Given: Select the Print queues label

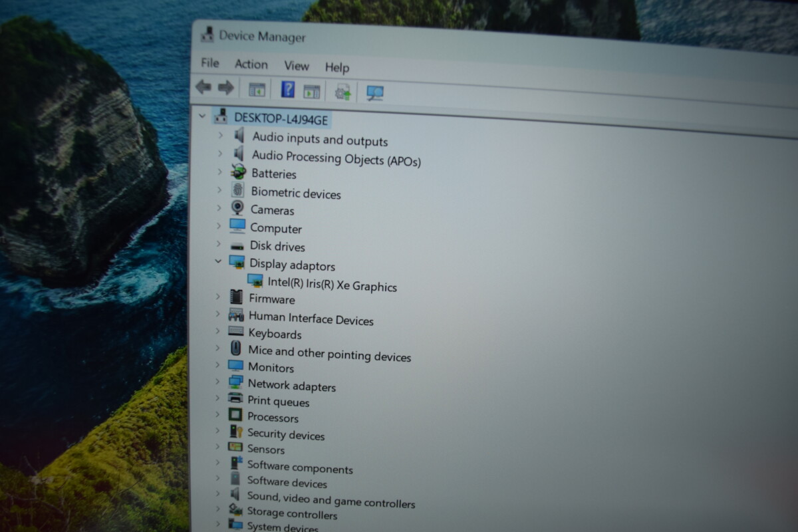Looking at the screenshot, I should click(279, 401).
